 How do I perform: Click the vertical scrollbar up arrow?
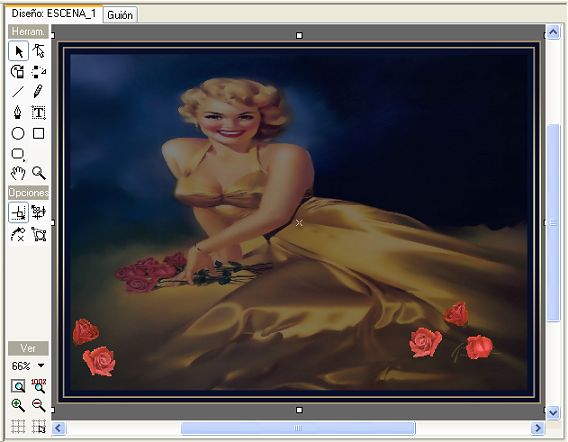553,33
